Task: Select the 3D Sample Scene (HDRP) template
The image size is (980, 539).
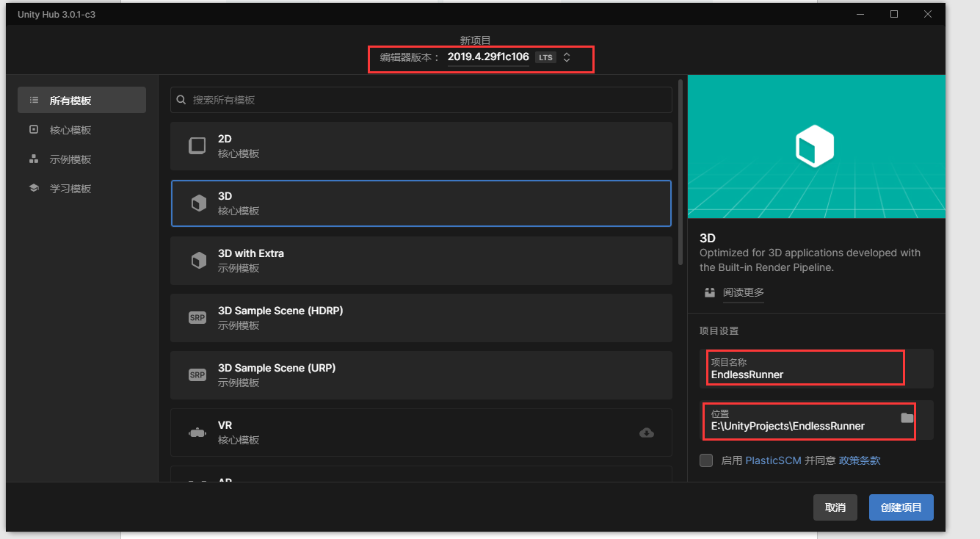Action: click(421, 318)
